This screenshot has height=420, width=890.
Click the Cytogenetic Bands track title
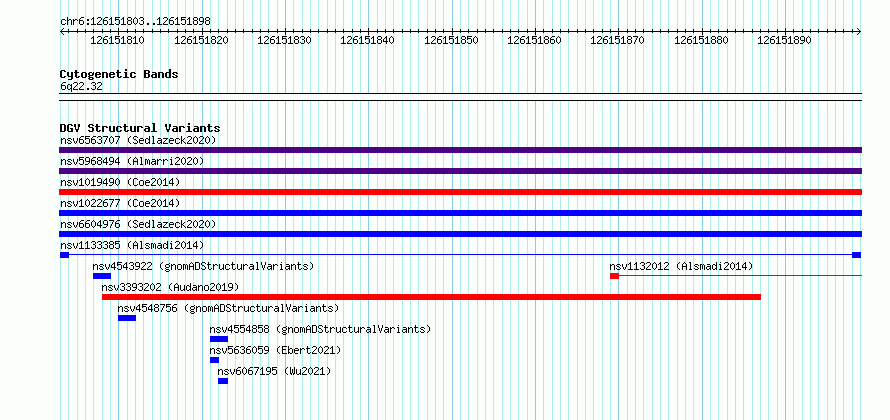tap(119, 74)
